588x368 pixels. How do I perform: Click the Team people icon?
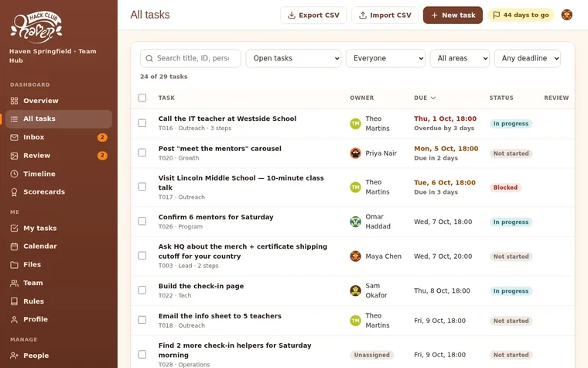click(x=14, y=283)
